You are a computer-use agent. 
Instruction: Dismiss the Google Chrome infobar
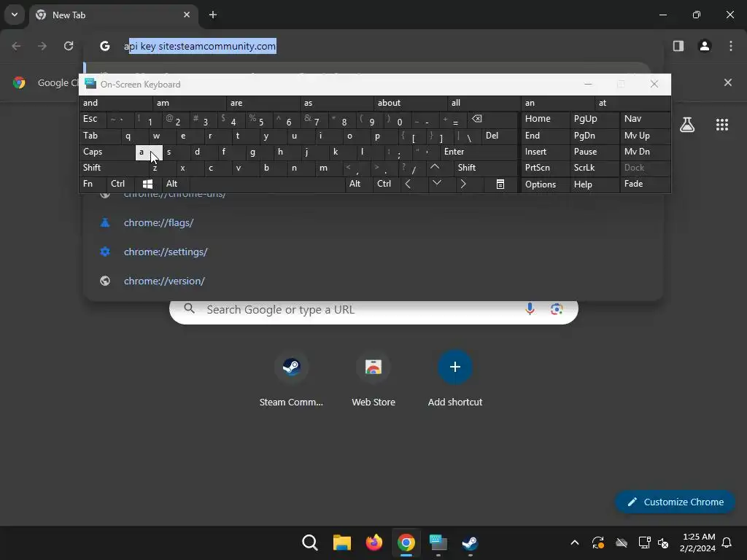(727, 82)
